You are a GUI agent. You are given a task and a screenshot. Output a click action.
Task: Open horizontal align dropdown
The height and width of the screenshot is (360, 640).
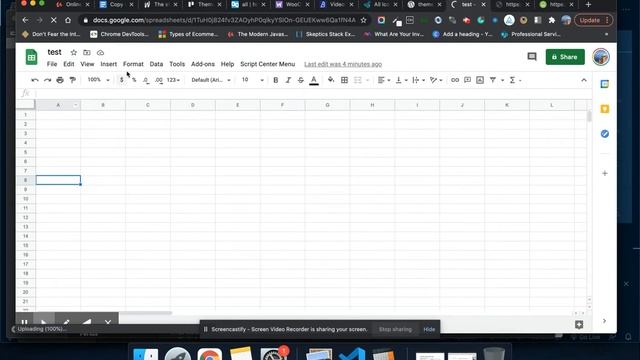(384, 80)
